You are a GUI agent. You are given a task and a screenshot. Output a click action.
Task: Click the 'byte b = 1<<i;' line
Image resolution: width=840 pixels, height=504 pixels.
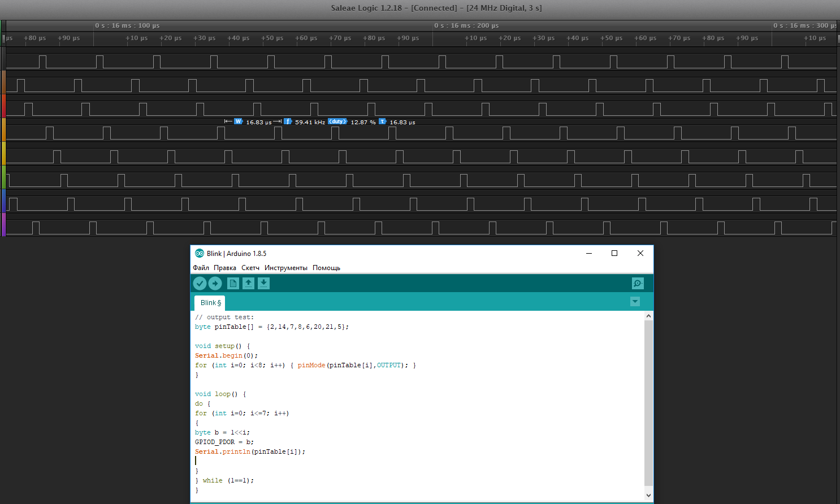pyautogui.click(x=222, y=432)
